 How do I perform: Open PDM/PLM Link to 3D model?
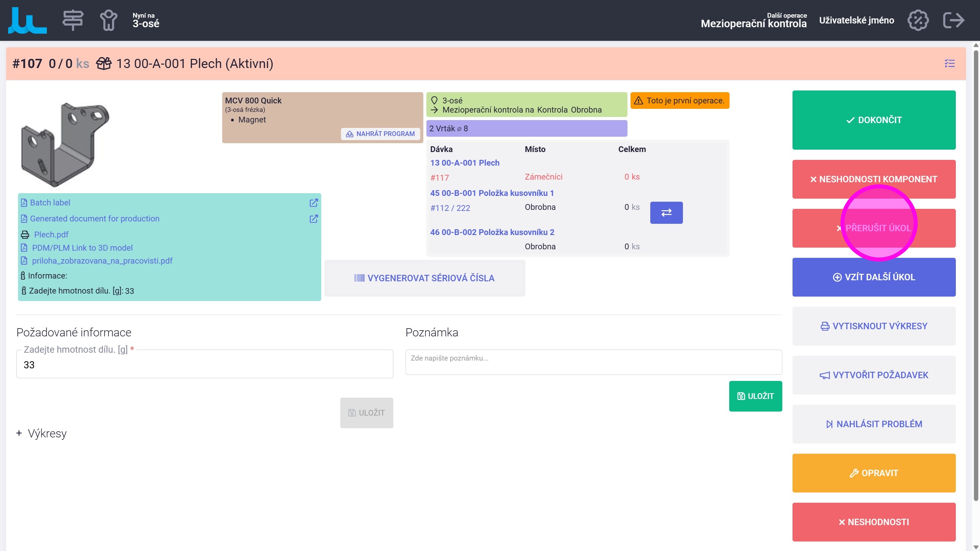(x=82, y=248)
